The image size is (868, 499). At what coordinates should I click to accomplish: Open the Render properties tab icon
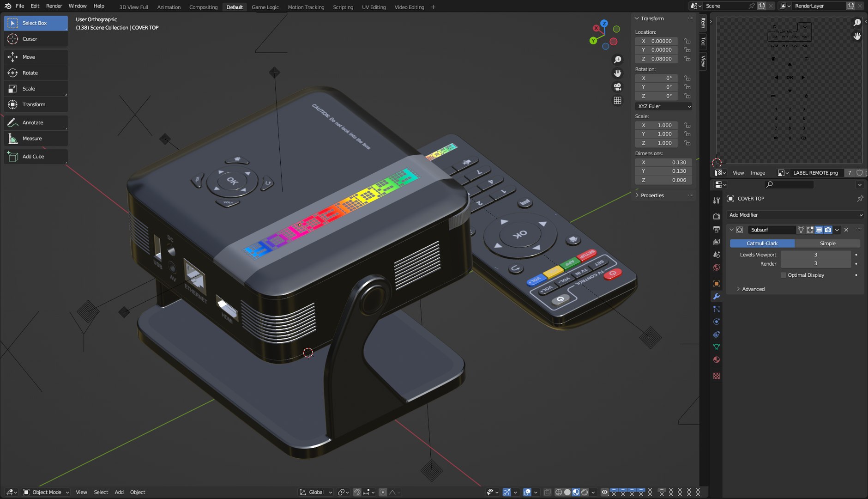coord(717,216)
